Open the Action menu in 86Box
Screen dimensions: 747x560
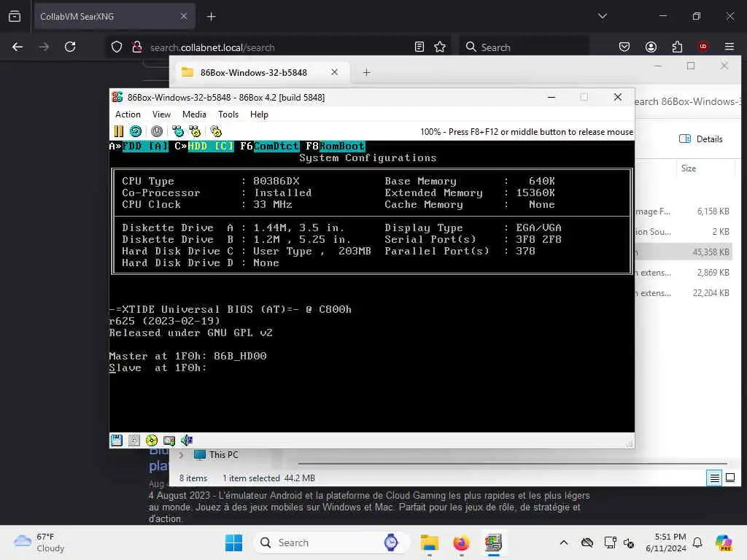point(128,114)
